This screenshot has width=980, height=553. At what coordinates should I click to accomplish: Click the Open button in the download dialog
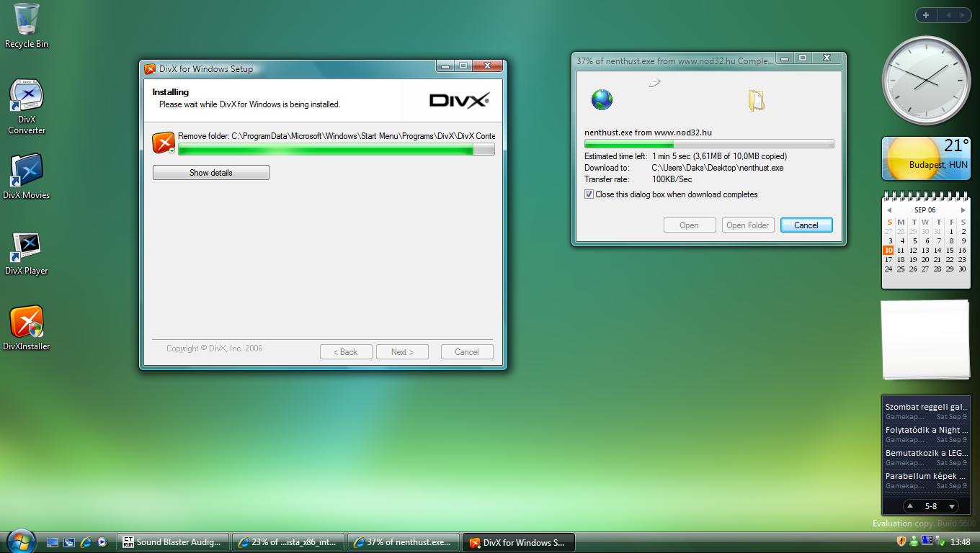pos(689,225)
